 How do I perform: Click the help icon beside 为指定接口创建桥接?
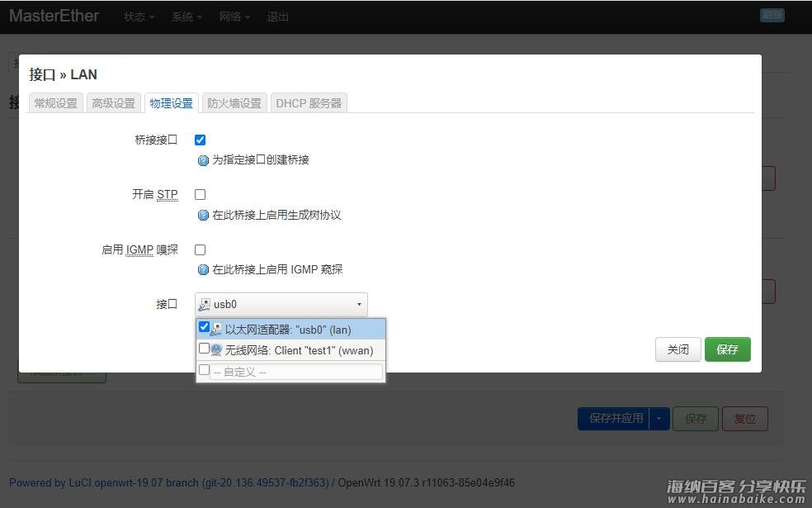point(203,161)
